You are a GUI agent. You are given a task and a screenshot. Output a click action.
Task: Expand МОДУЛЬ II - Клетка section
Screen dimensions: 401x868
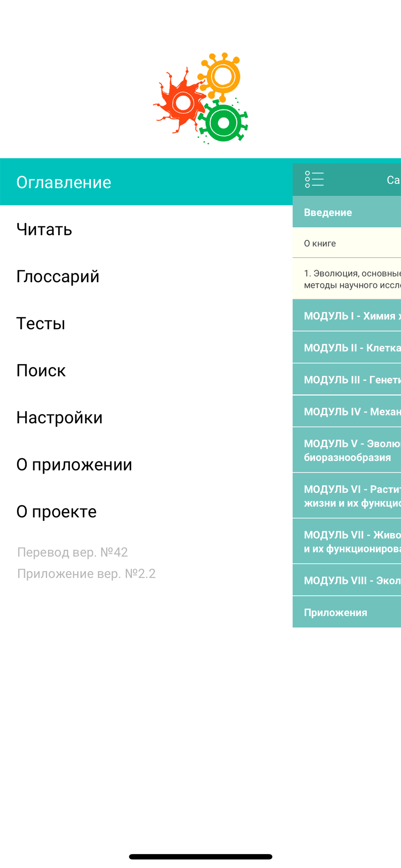pyautogui.click(x=347, y=347)
